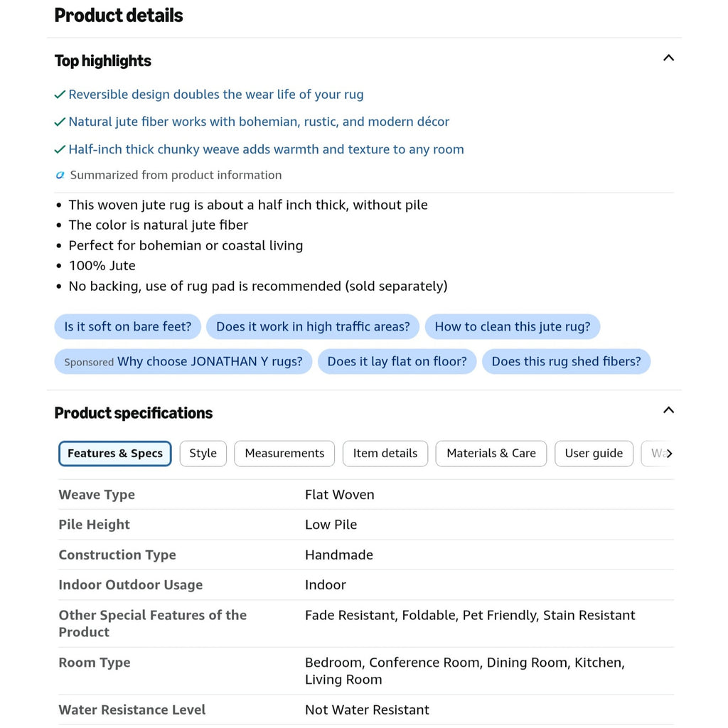Click 'How to clean this jute rug?' chip
This screenshot has height=728, width=728.
513,326
